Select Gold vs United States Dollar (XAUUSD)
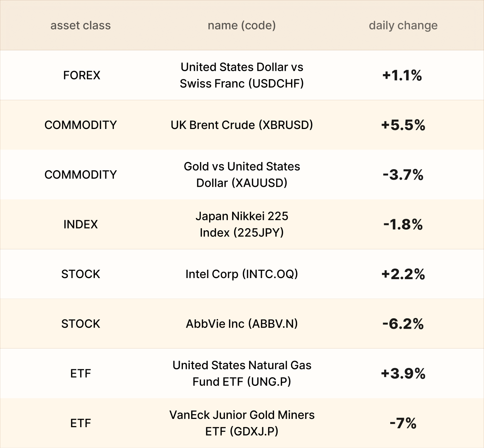The width and height of the screenshot is (484, 448). point(241,175)
